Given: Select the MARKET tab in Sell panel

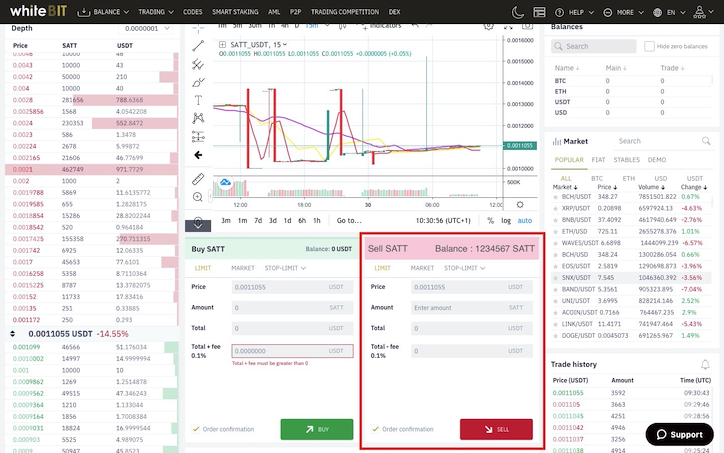Looking at the screenshot, I should 422,268.
